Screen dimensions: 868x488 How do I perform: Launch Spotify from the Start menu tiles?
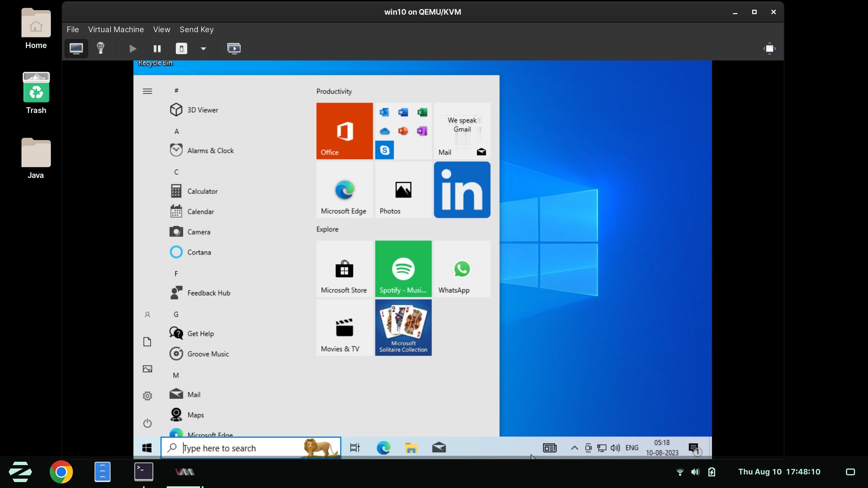(403, 268)
